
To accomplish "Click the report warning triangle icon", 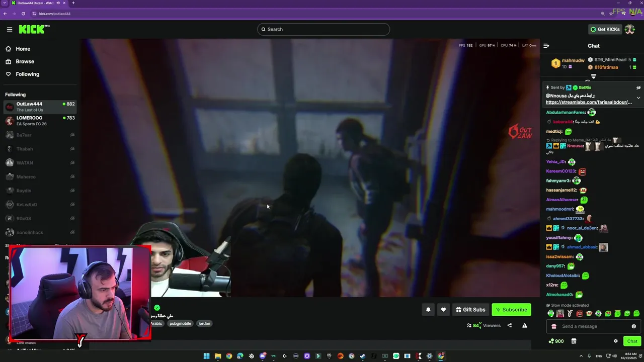I will (x=524, y=325).
